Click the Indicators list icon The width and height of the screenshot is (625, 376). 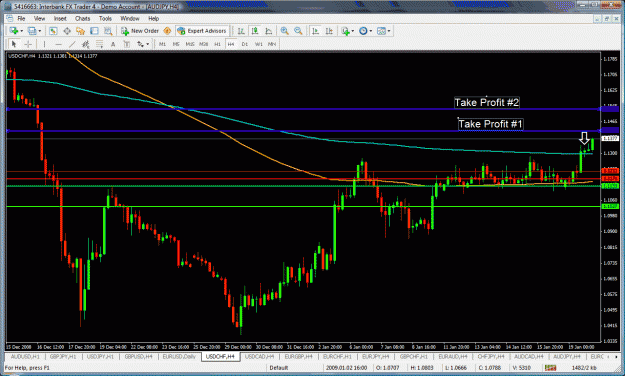click(345, 31)
